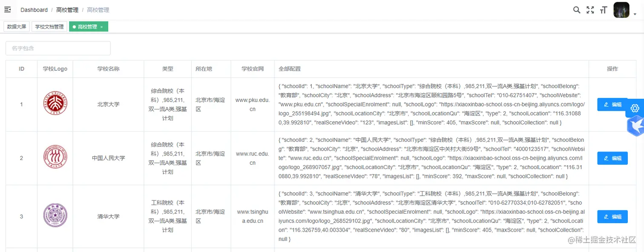Click the blue bird floating icon
This screenshot has width=644, height=252.
tap(635, 126)
